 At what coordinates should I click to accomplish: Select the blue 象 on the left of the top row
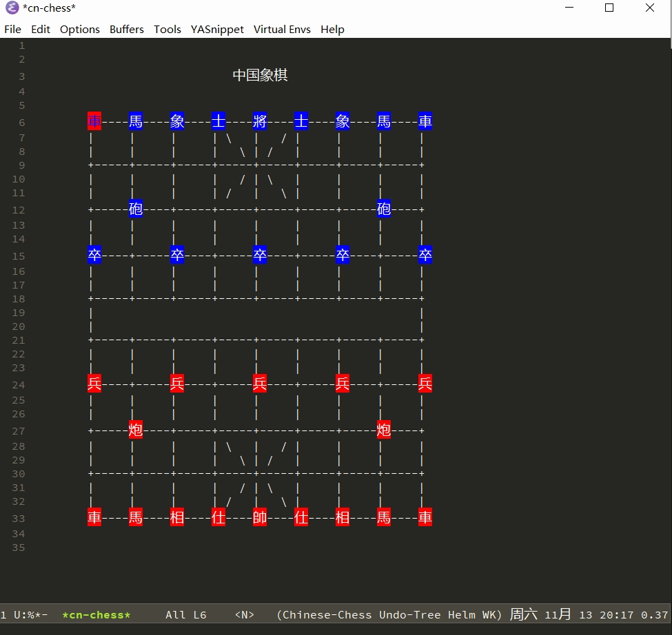point(177,121)
